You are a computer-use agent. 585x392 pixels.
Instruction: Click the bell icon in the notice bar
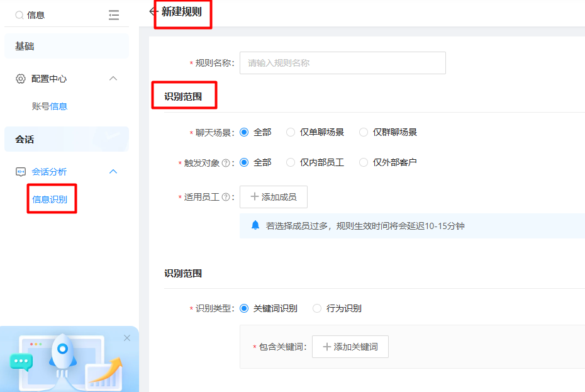[255, 225]
